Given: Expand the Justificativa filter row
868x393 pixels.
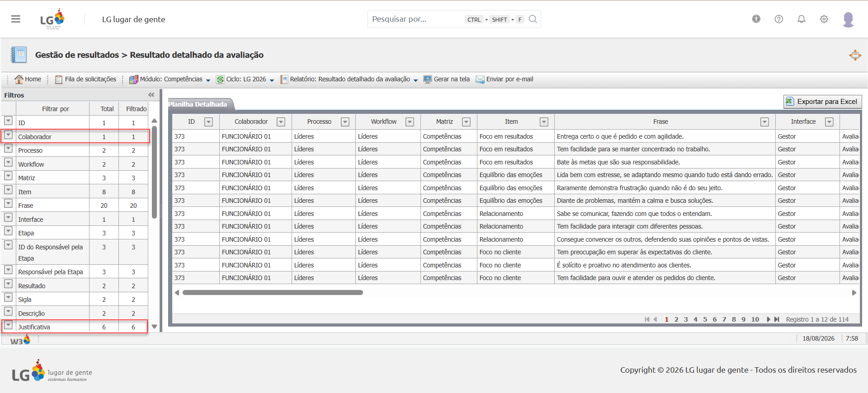Looking at the screenshot, I should 8,325.
